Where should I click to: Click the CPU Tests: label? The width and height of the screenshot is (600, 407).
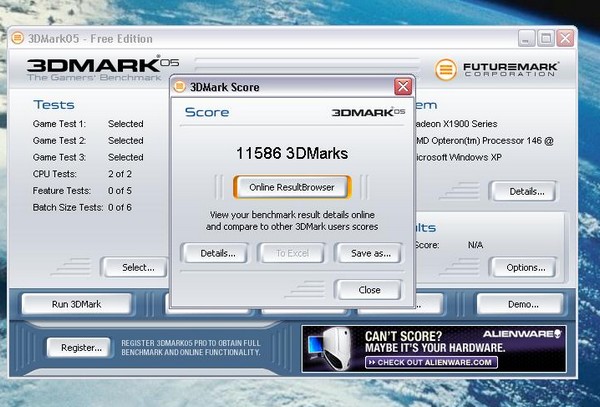(54, 174)
